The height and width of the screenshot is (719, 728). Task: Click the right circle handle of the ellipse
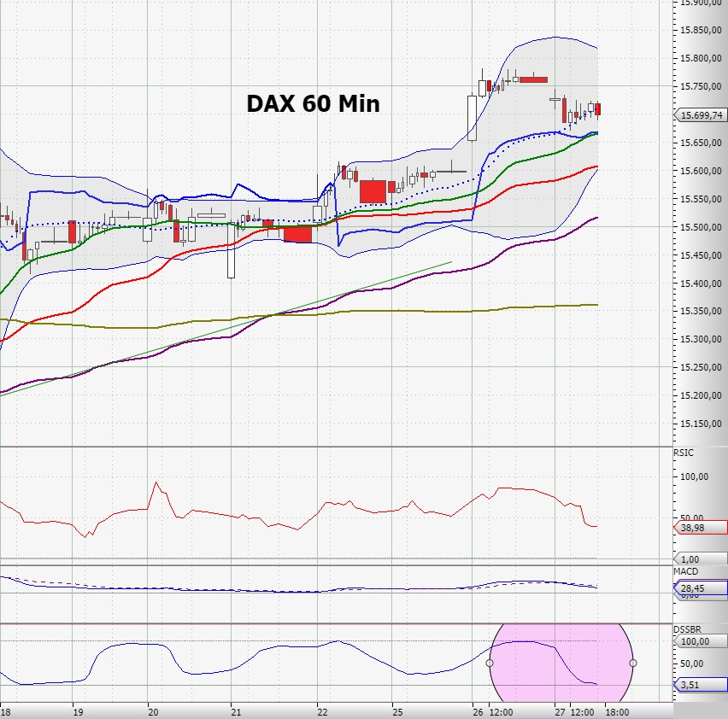(x=632, y=663)
